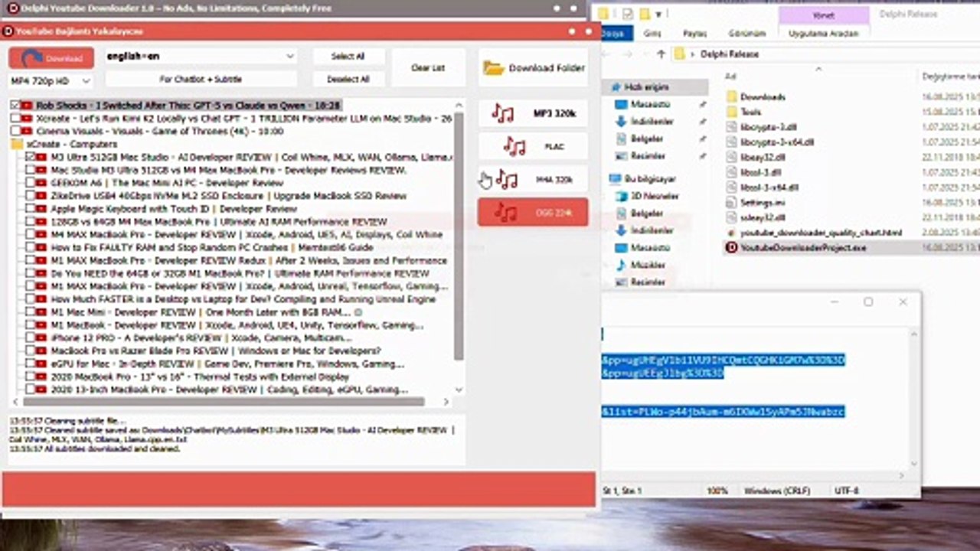The height and width of the screenshot is (551, 980).
Task: Open the Giriş ribbon tab
Action: 652,34
